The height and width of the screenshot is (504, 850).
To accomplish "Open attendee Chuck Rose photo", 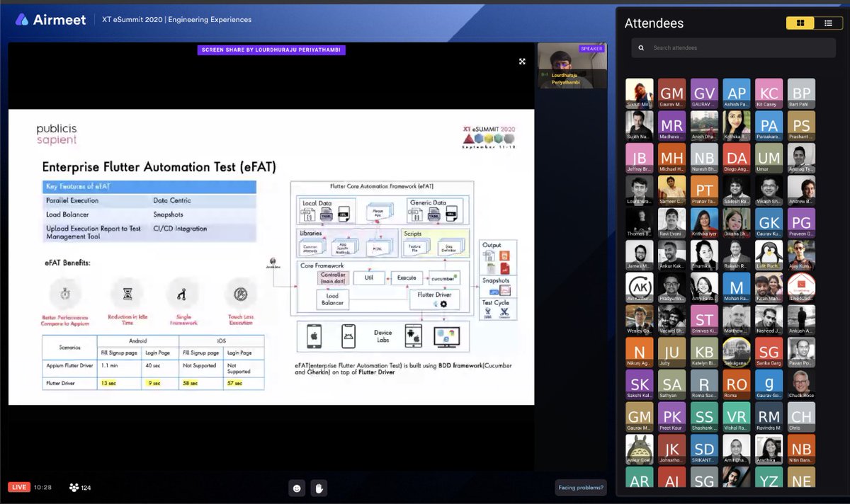I will coord(801,385).
